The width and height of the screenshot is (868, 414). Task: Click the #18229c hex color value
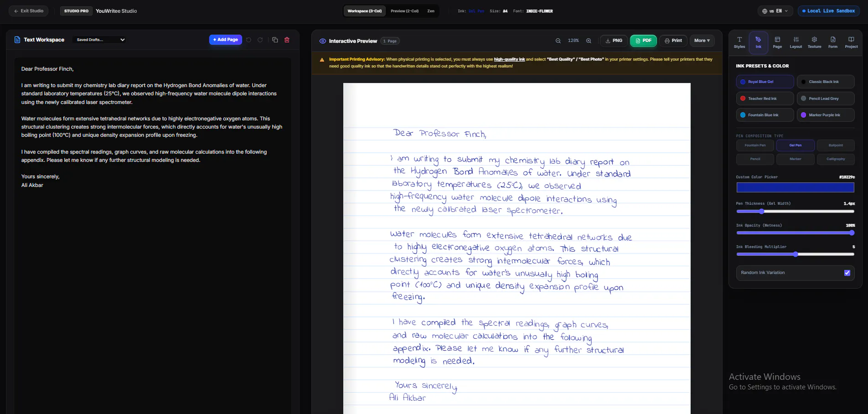[847, 177]
